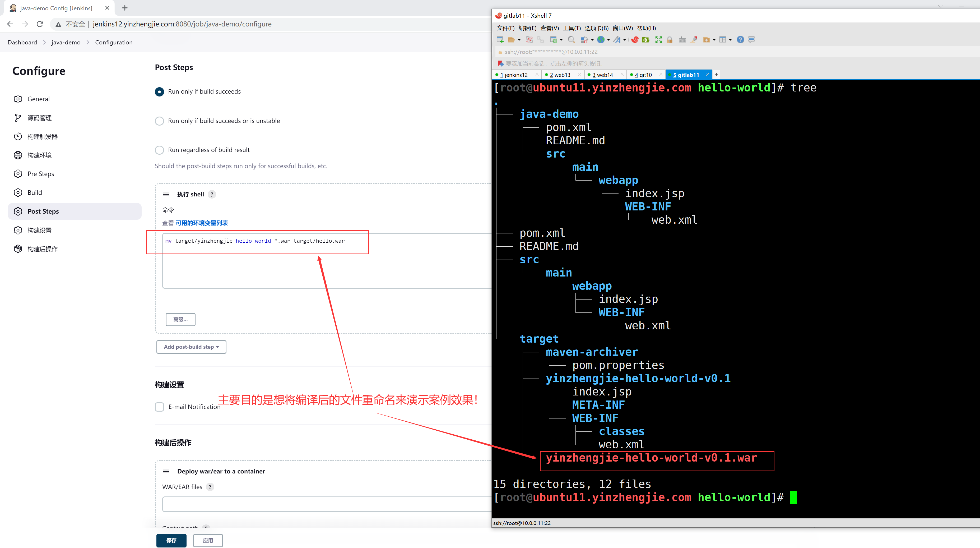Viewport: 980px width, 548px height.
Task: Reload the Jenkins browser page
Action: coord(40,24)
